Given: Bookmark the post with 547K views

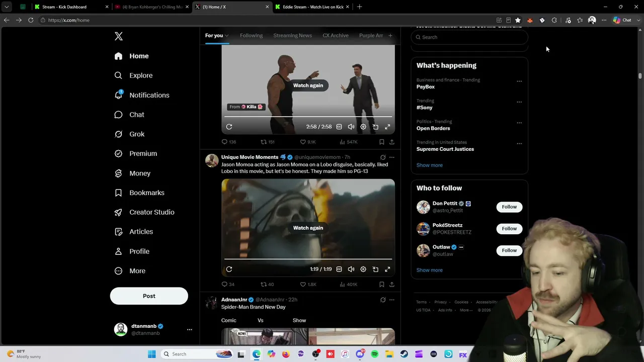Looking at the screenshot, I should click(382, 142).
